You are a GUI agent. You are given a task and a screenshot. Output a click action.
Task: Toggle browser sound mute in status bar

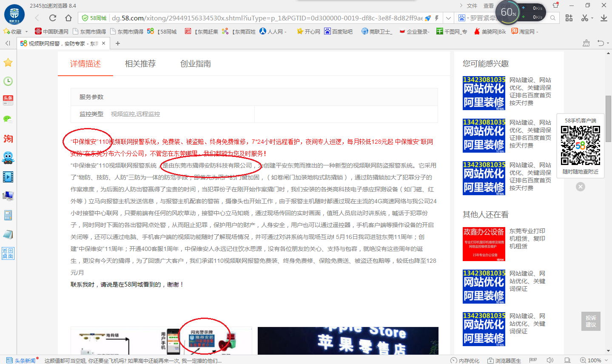pyautogui.click(x=550, y=360)
